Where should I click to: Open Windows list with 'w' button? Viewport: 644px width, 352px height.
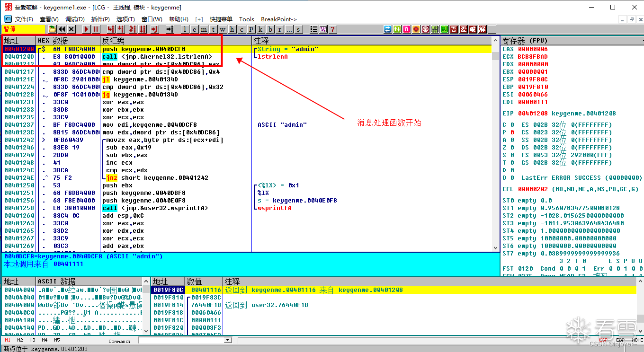tap(223, 29)
